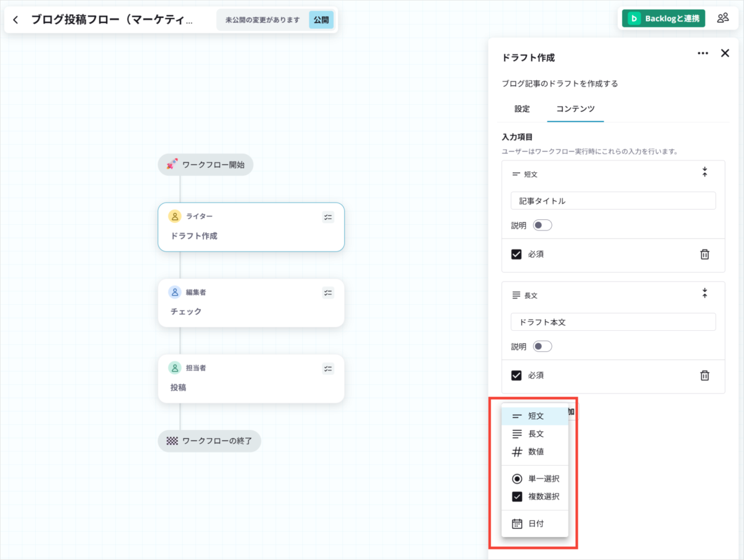Choose 単一選択 from the add-field menu
Viewport: 744px width, 560px height.
pos(534,479)
